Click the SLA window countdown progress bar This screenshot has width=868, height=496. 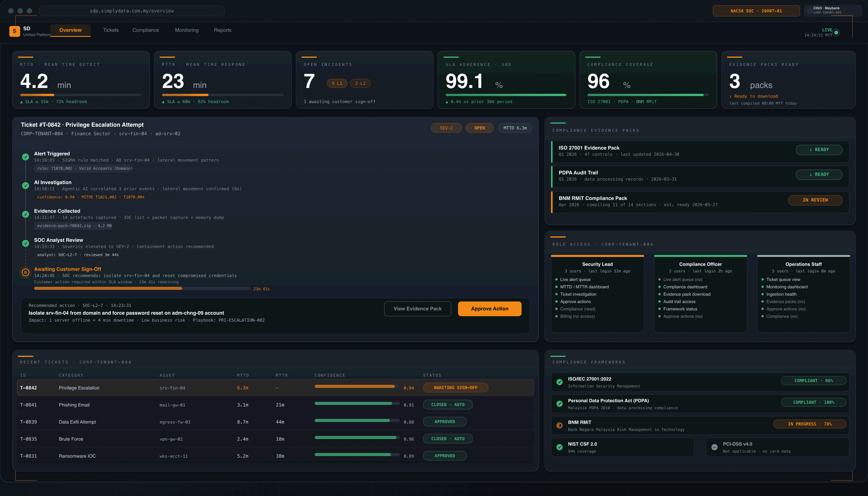142,288
